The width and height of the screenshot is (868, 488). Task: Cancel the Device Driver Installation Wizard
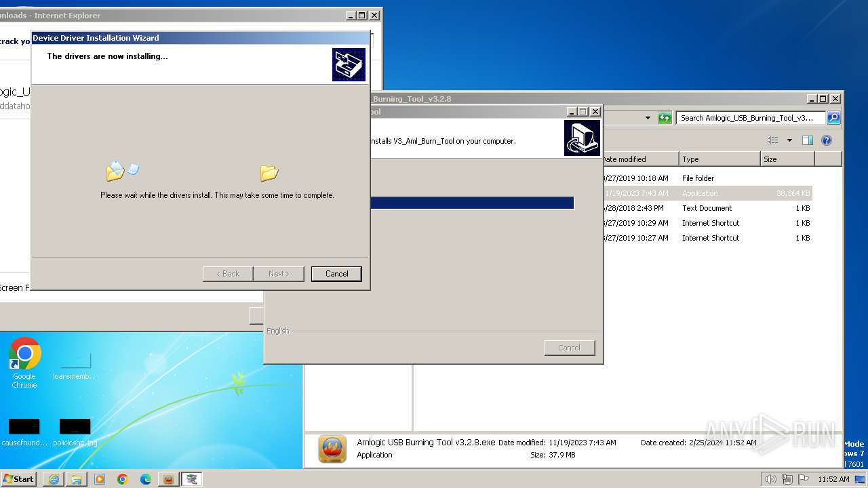336,274
